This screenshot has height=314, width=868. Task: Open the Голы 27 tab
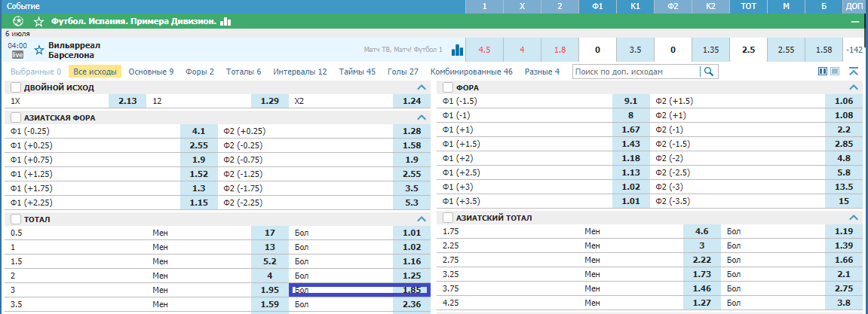403,72
